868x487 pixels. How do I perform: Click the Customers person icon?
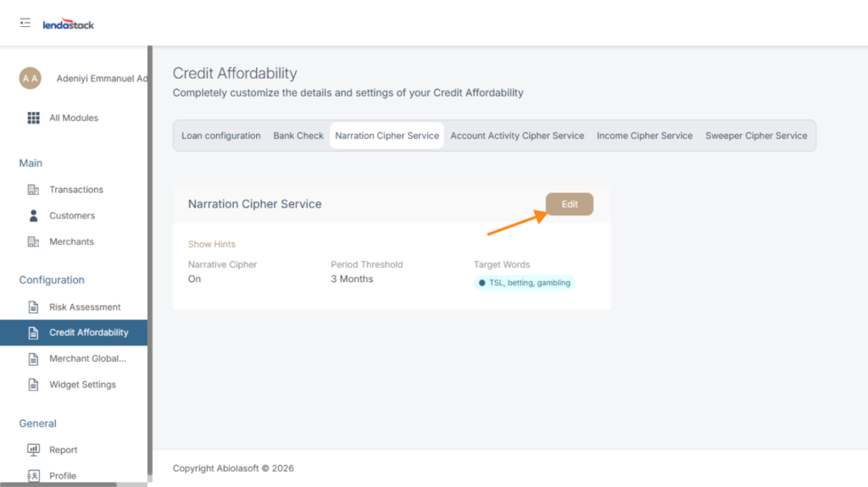click(34, 216)
